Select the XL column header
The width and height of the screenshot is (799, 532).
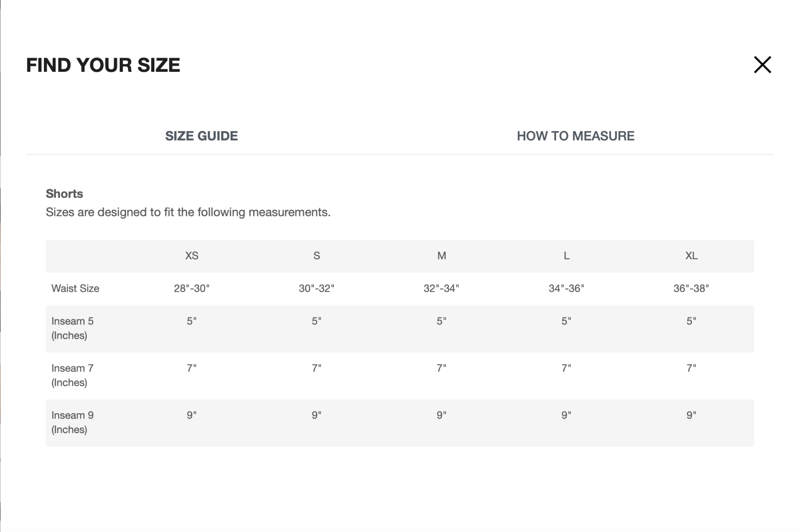tap(691, 255)
